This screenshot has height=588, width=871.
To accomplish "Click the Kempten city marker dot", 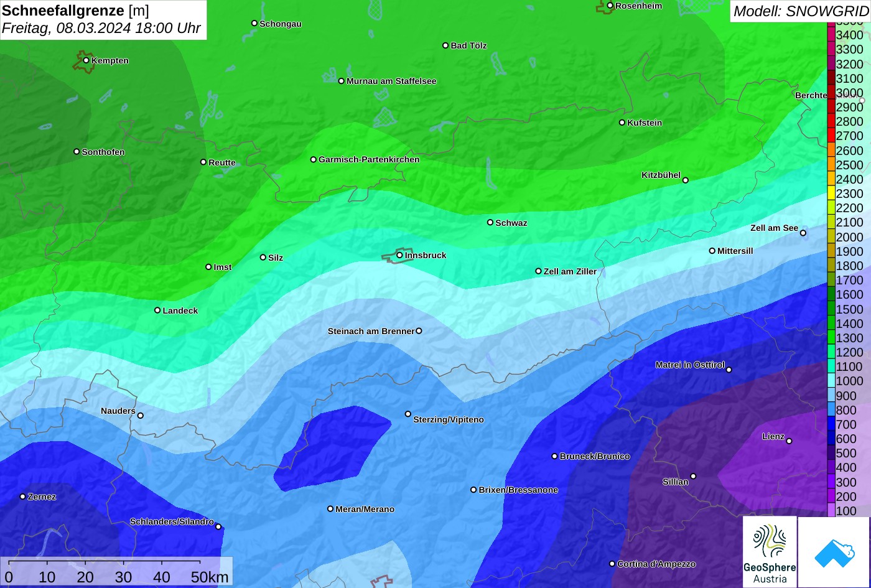I will tap(86, 60).
